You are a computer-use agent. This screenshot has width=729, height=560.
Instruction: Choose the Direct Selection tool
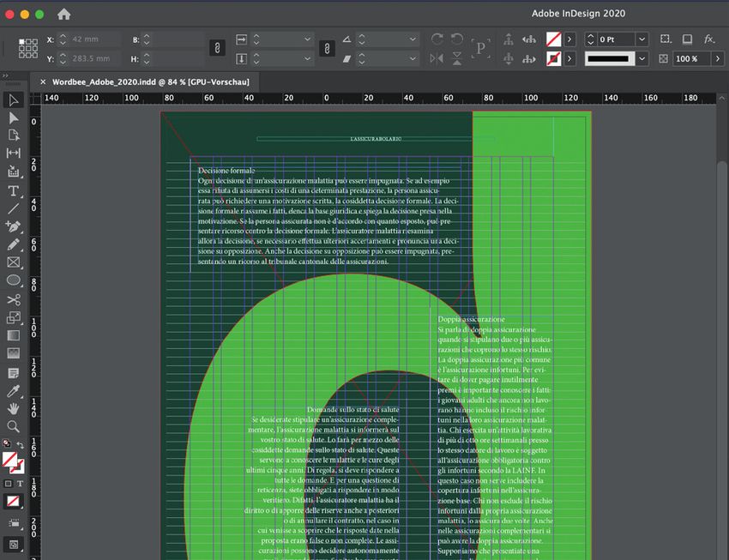click(x=14, y=117)
